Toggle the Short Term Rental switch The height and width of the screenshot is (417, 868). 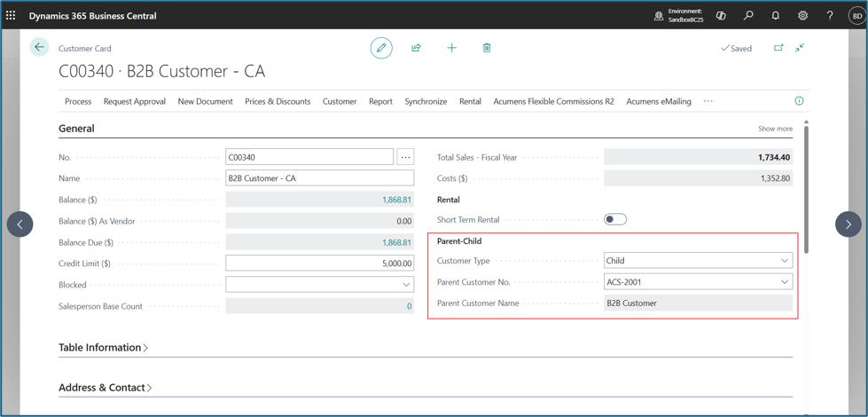tap(615, 220)
